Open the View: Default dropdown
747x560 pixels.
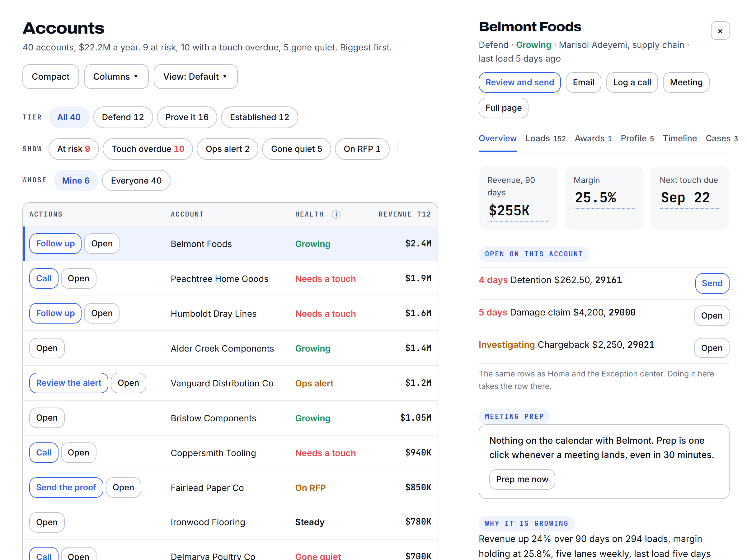click(195, 77)
